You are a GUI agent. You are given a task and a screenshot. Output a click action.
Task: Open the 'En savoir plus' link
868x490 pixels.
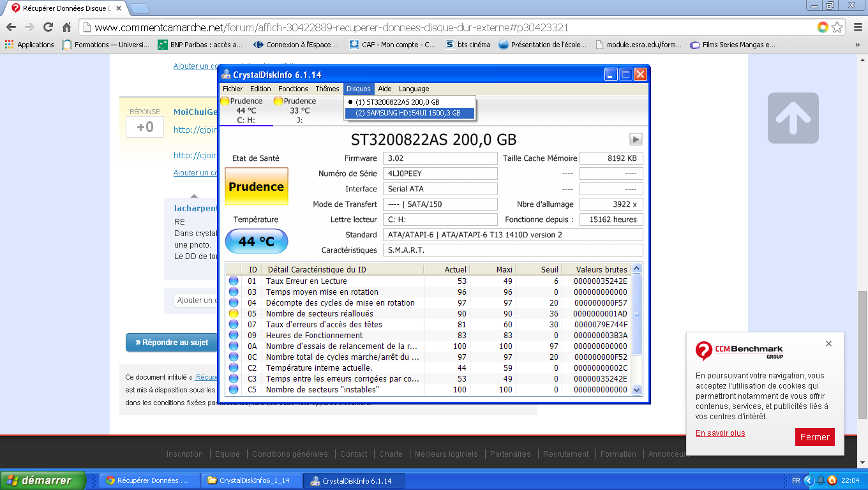(x=721, y=433)
